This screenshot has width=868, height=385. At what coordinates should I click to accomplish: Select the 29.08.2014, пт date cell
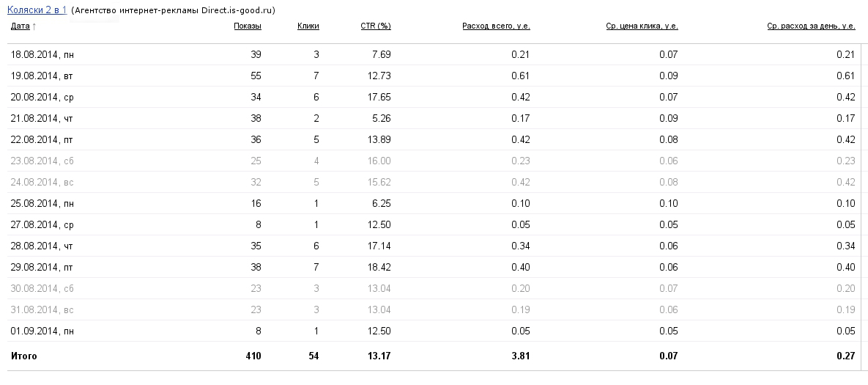(x=42, y=267)
